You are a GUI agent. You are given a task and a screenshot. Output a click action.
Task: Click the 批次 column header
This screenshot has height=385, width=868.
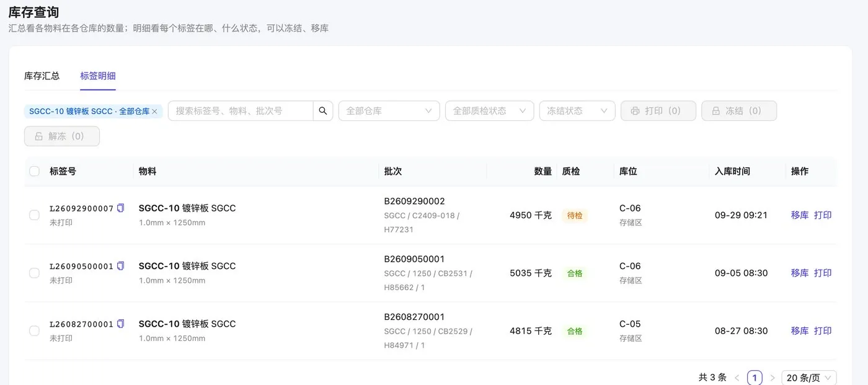tap(393, 171)
